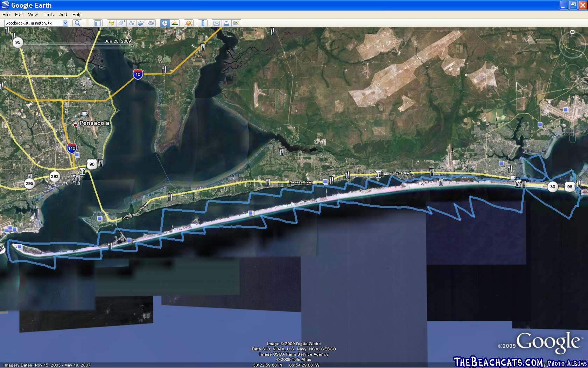Click the coffee cup icon above Pensacola
Screen dimensions: 588x368
[84, 114]
